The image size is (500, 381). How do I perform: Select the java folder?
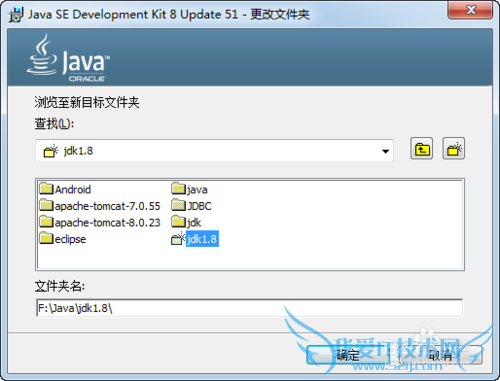point(189,189)
